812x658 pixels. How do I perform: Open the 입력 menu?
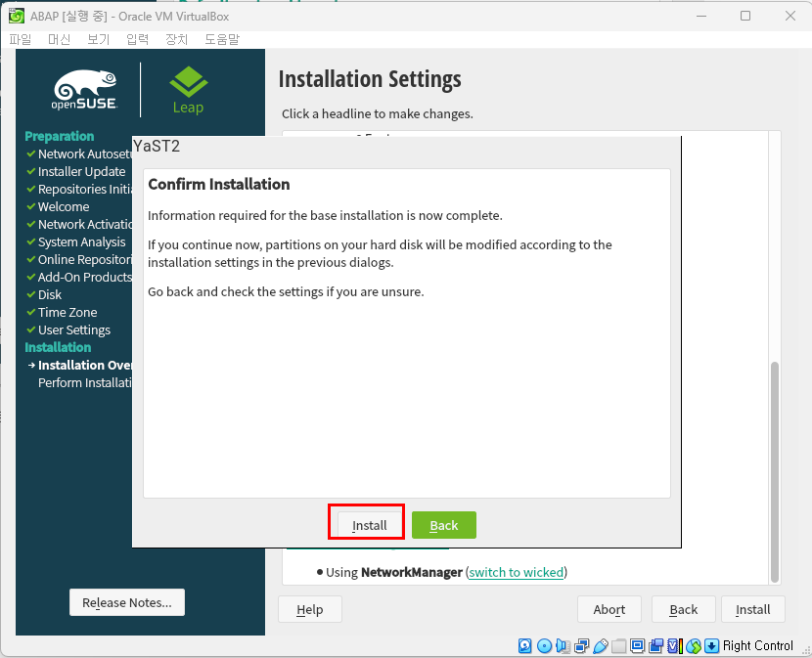coord(137,39)
